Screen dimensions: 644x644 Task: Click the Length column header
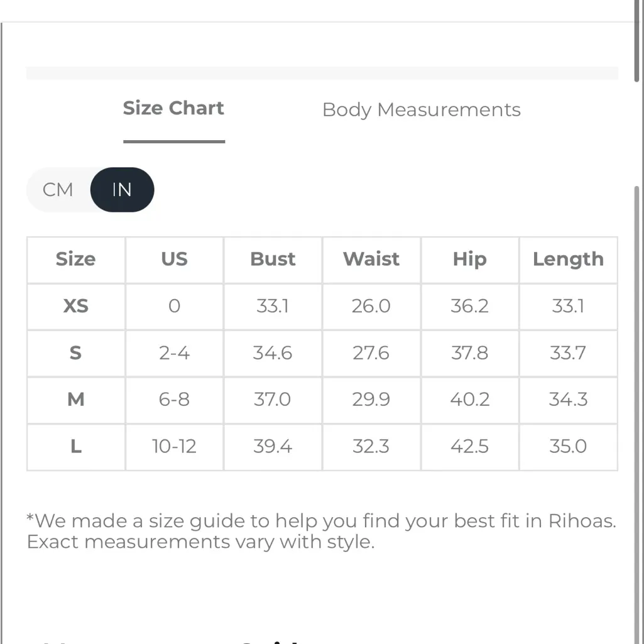(x=568, y=259)
